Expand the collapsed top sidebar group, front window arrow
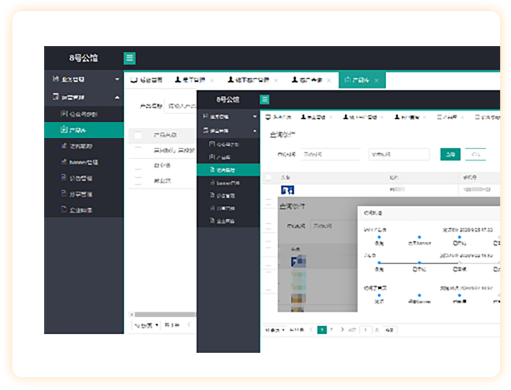Viewport: 511px width, 390px height. 255,116
